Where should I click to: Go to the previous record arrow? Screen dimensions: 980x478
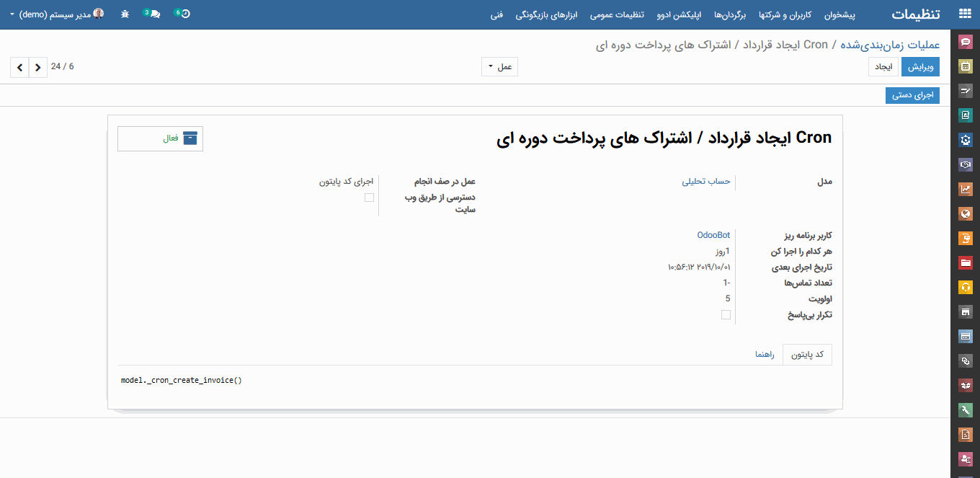pyautogui.click(x=38, y=68)
